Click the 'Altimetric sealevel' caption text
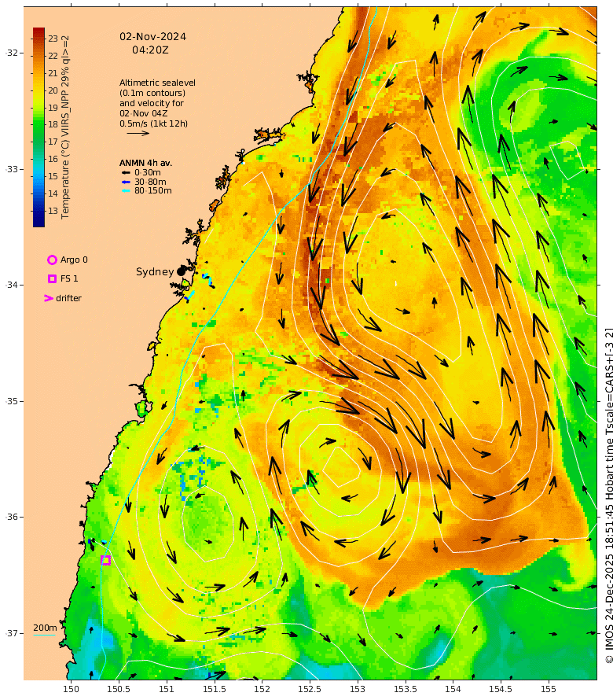This screenshot has width=613, height=700. [157, 83]
